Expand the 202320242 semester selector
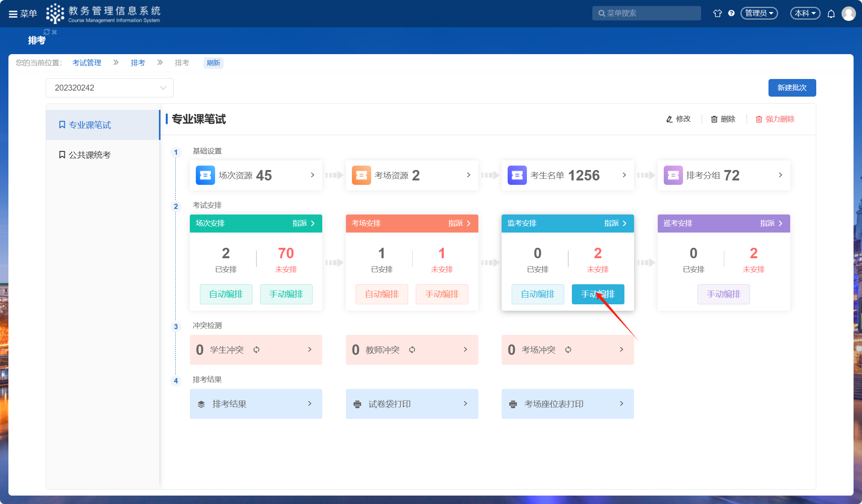 tap(110, 88)
